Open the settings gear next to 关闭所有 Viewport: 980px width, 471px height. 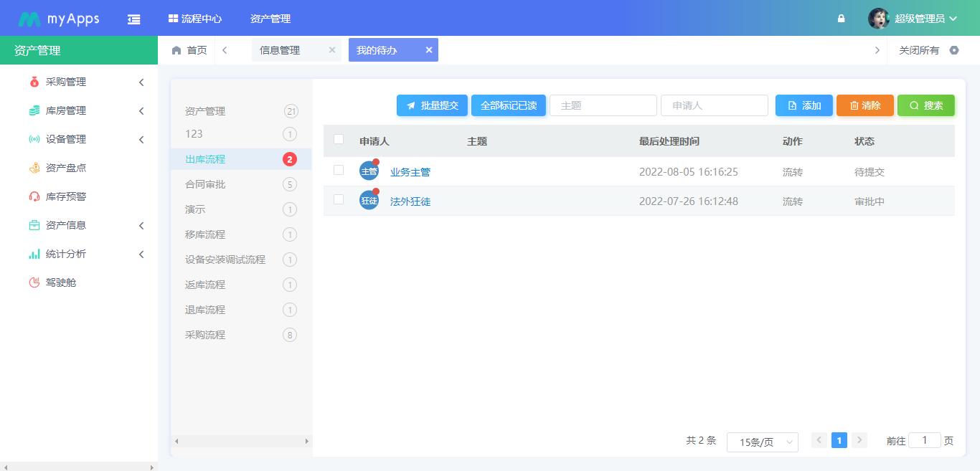[x=954, y=50]
